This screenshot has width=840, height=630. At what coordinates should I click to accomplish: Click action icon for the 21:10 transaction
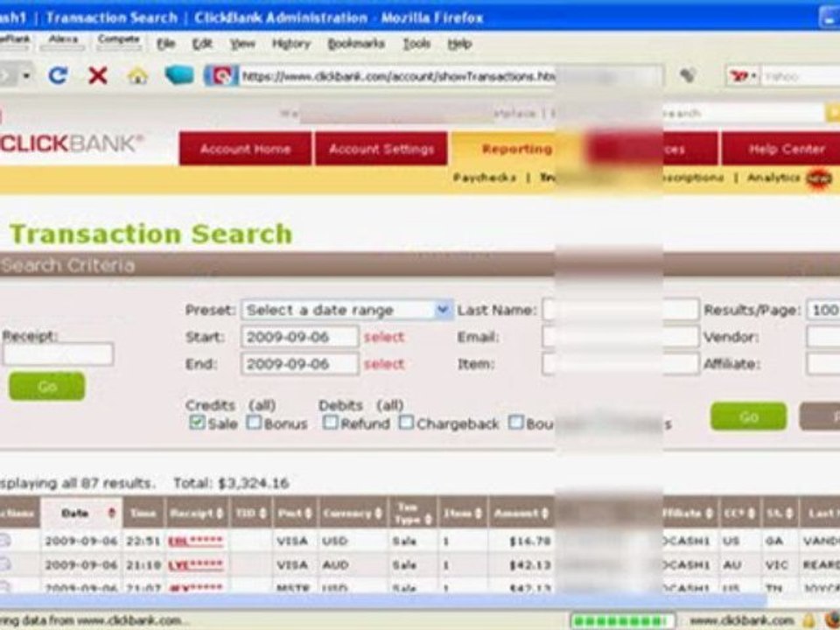5,563
